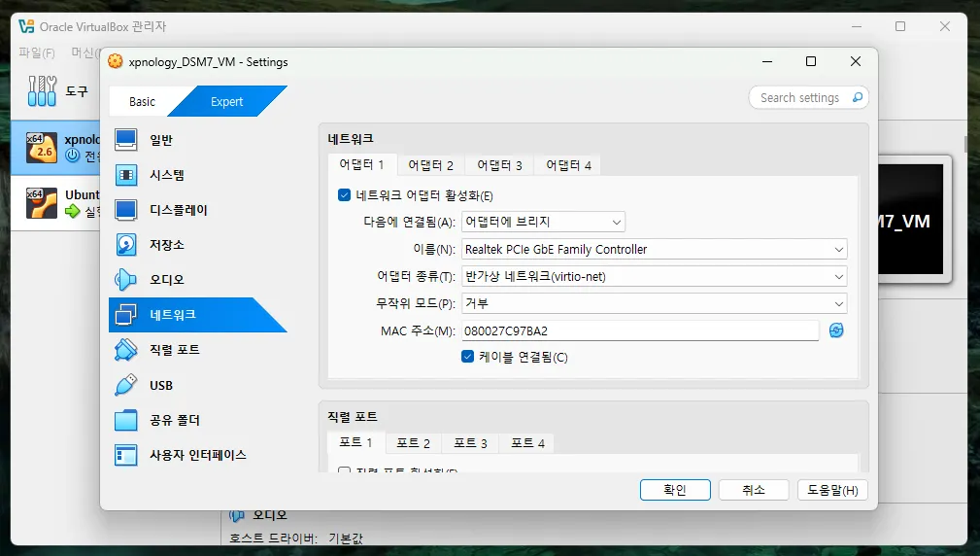Click the 네트워크 section heading
The height and width of the screenshot is (556, 980).
pyautogui.click(x=351, y=138)
